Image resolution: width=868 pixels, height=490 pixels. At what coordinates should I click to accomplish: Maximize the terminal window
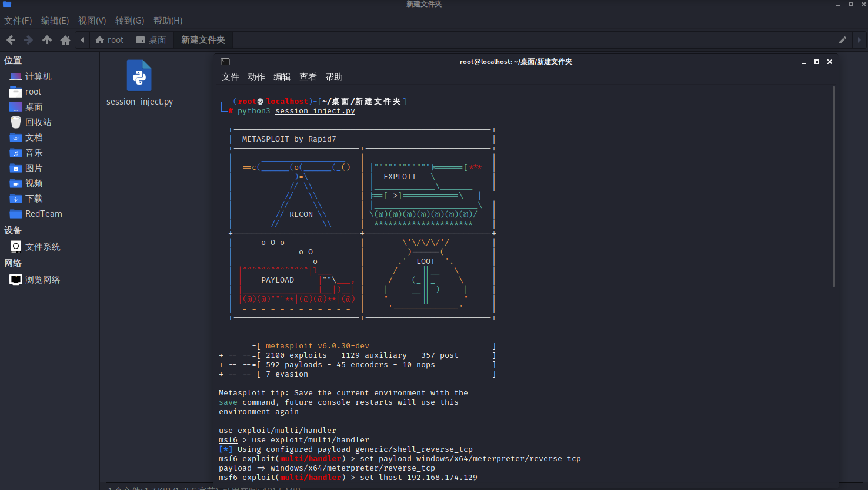tap(817, 62)
